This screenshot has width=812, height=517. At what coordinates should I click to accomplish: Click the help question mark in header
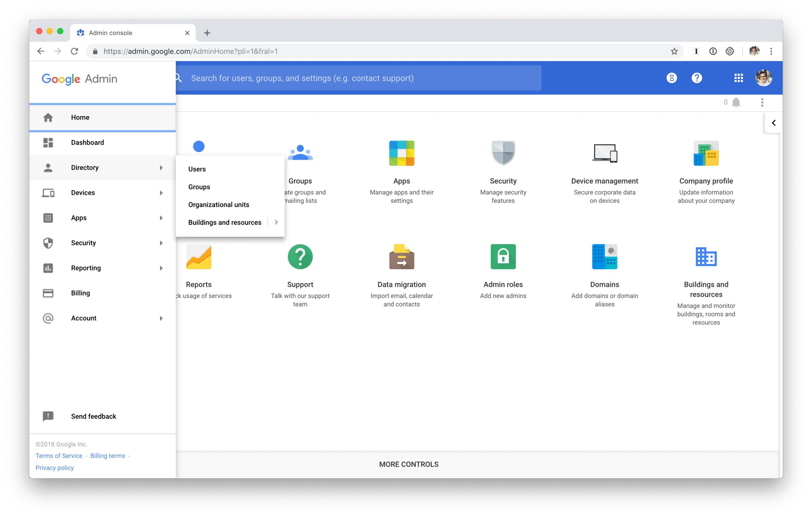click(697, 78)
